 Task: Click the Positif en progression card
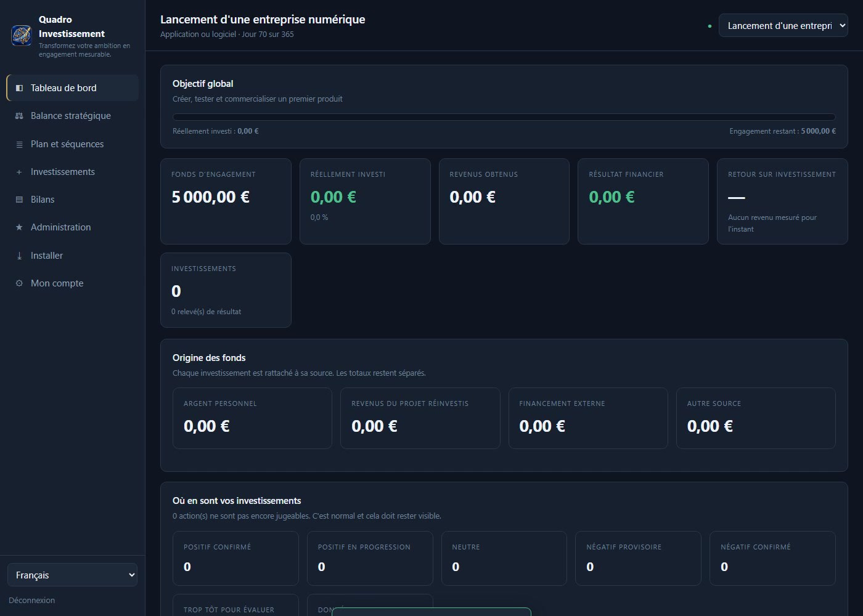point(370,558)
